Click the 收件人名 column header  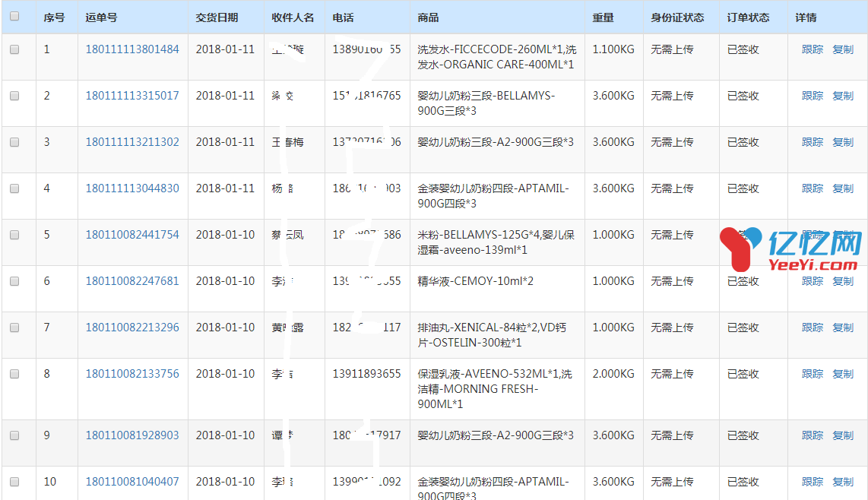[x=293, y=17]
